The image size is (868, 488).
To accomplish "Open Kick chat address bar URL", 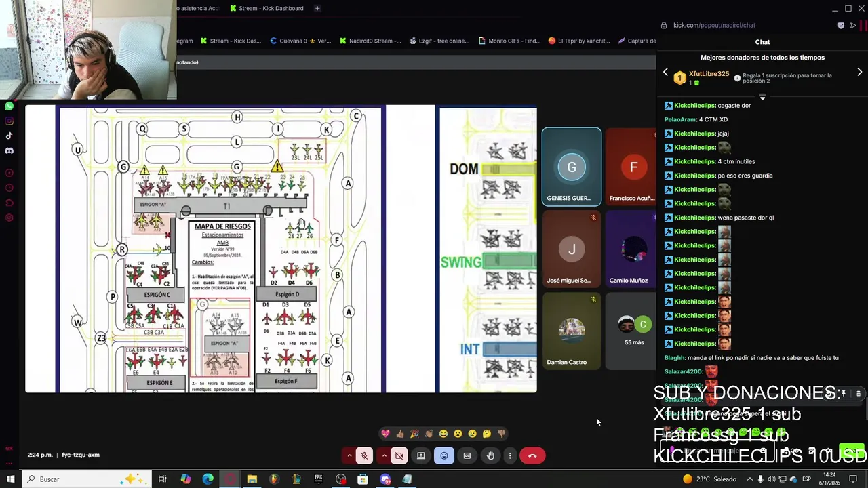I will 714,25.
